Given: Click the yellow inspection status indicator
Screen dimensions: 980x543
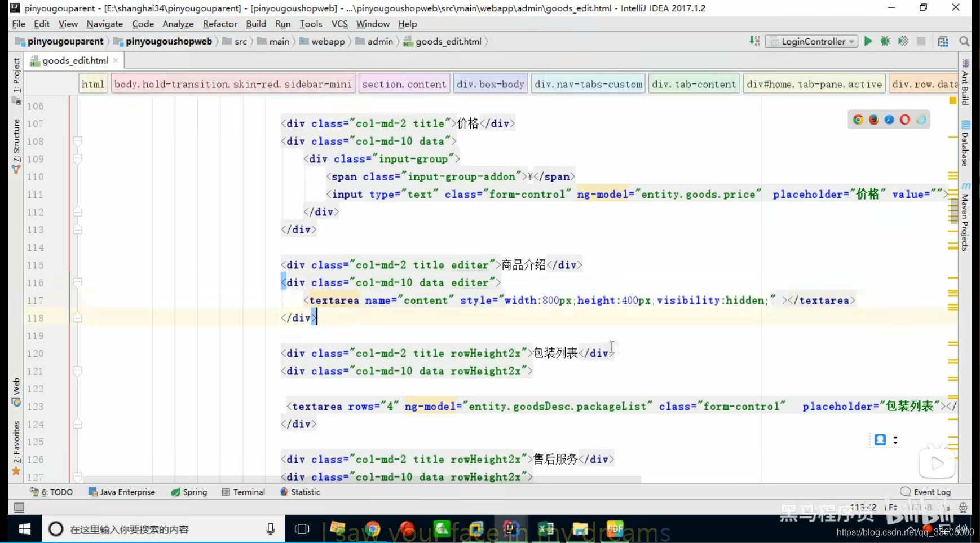Looking at the screenshot, I should pos(953,100).
